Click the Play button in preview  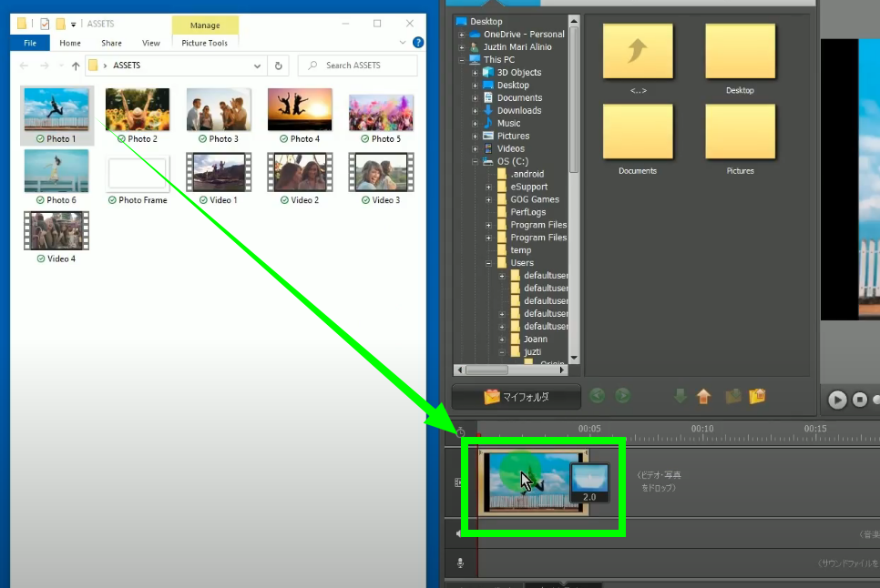click(x=836, y=400)
